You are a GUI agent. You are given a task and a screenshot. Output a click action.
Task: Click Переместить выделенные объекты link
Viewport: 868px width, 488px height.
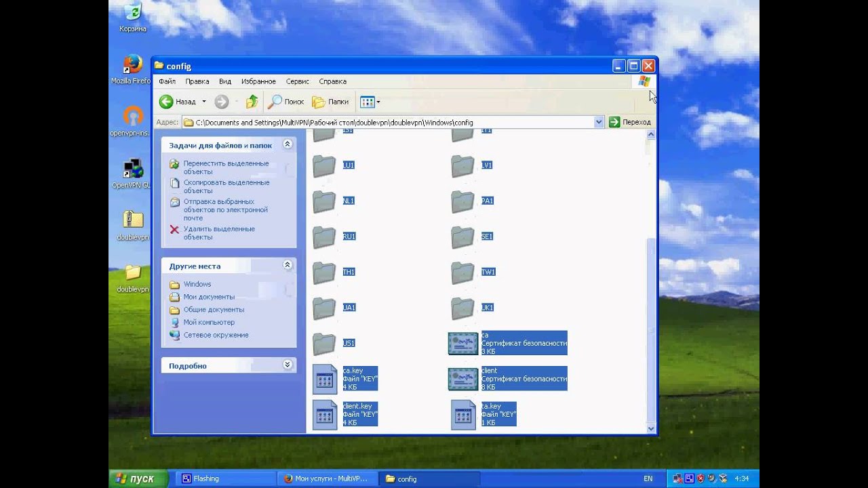pos(226,167)
